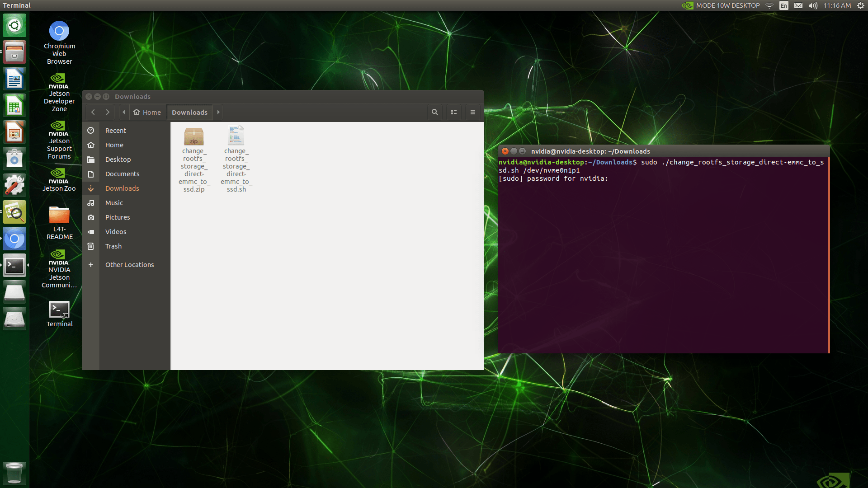Select the Downloads path button
The width and height of the screenshot is (868, 488).
[189, 112]
